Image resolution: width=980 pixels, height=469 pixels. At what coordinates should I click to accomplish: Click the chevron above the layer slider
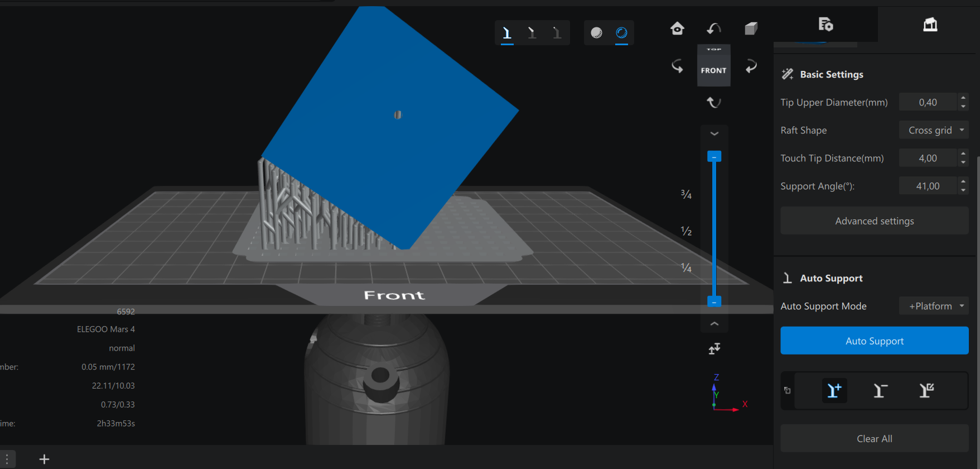pyautogui.click(x=714, y=134)
